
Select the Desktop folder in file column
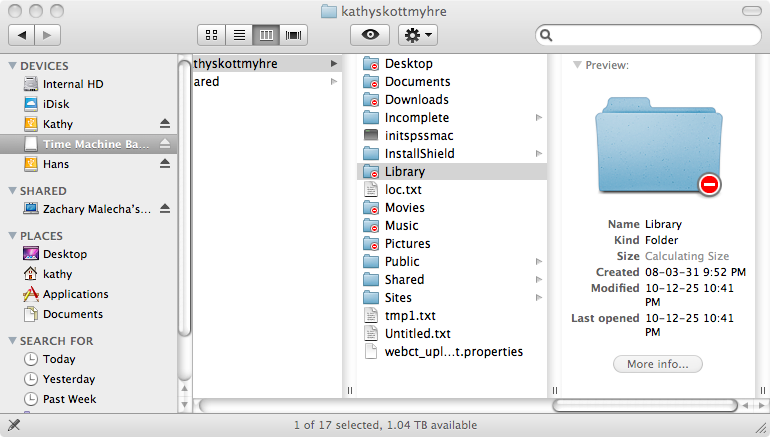coord(452,63)
